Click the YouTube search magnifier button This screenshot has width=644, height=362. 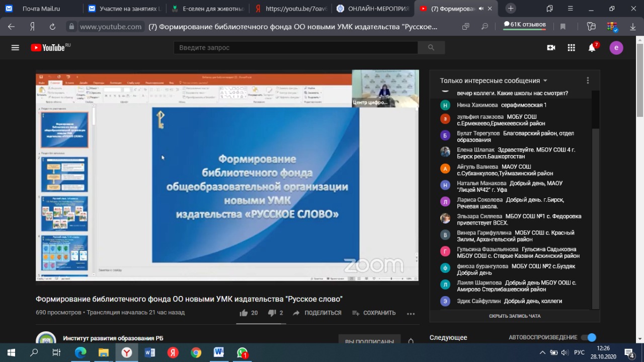431,48
